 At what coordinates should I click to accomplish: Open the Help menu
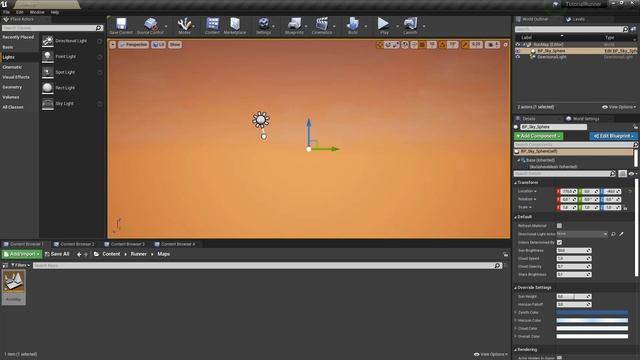pos(55,12)
